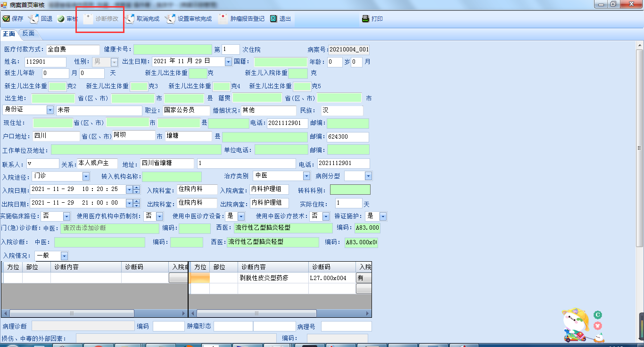Click the 姓名 field containing 112901
Screen dimensions: 644x347
click(x=45, y=62)
